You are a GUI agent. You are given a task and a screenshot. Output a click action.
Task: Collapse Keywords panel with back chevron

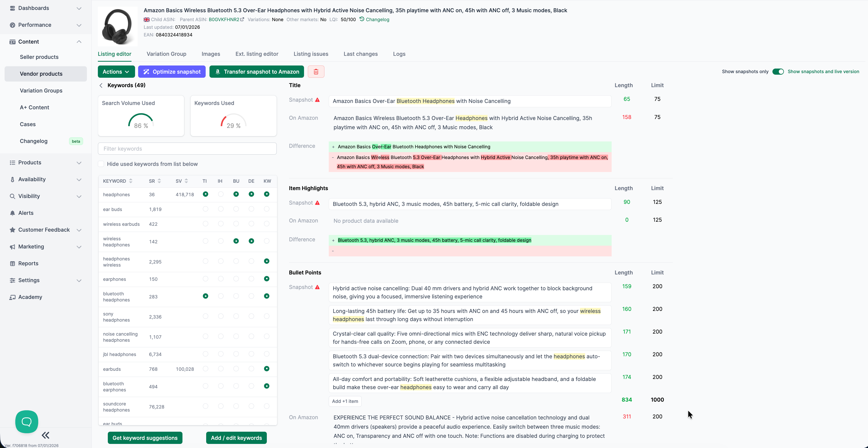point(101,86)
